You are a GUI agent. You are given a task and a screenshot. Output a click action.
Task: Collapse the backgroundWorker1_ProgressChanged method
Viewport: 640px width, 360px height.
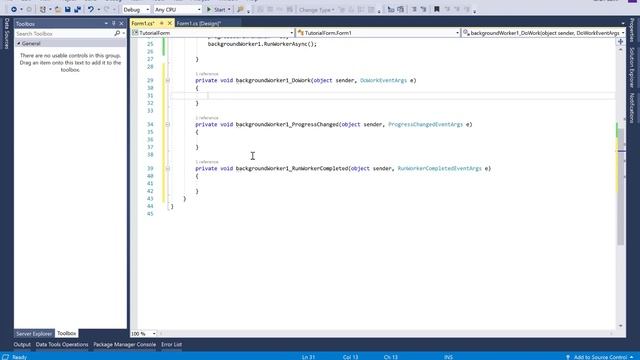168,124
